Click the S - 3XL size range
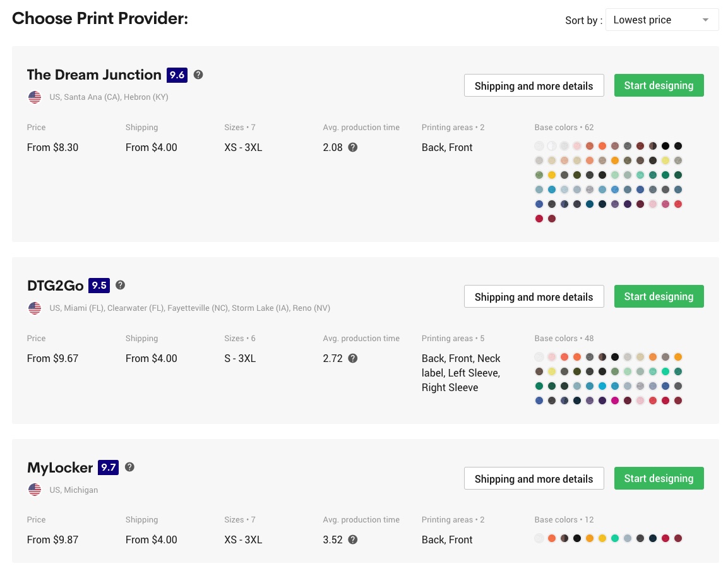Screen dimensions: 728x573 click(240, 358)
